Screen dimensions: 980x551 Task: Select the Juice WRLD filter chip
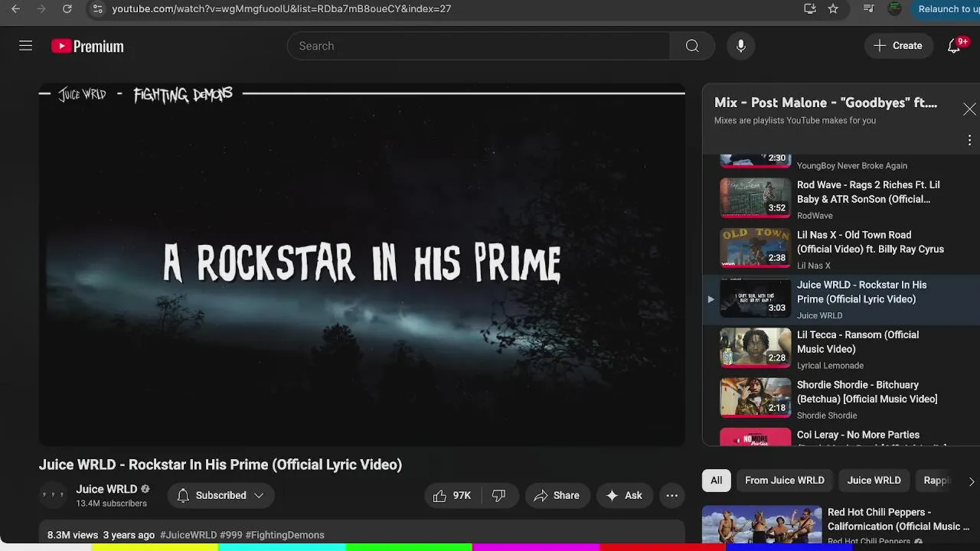click(874, 481)
